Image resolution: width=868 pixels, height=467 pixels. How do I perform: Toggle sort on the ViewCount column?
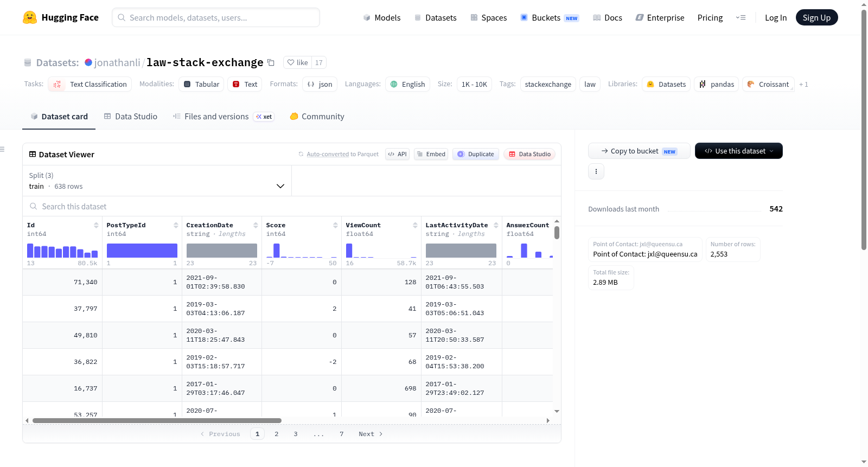click(x=415, y=225)
